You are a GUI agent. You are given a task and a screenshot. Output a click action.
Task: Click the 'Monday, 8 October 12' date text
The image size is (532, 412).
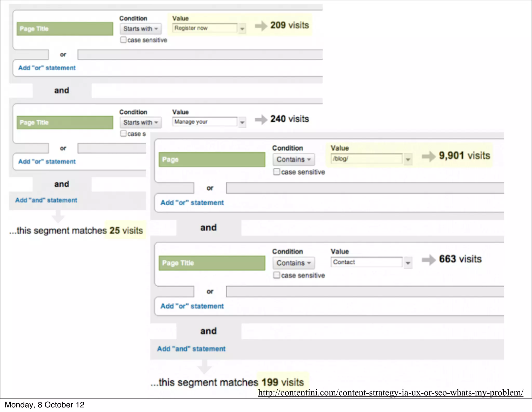pos(45,405)
